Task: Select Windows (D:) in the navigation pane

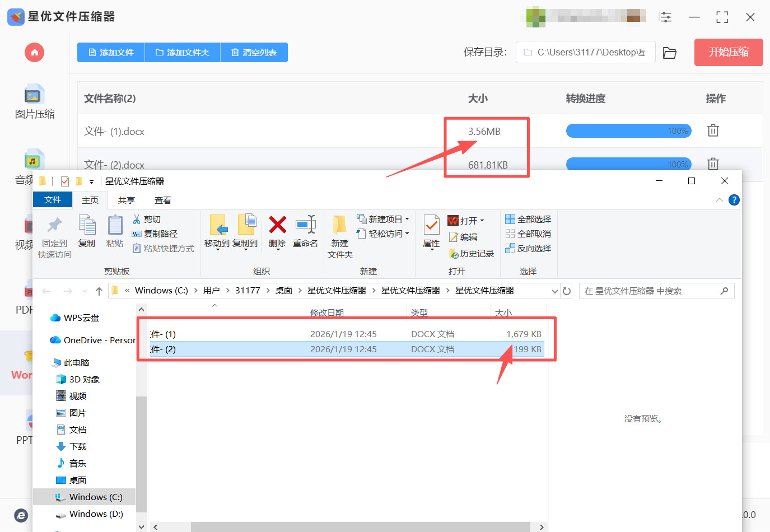Action: (90, 514)
